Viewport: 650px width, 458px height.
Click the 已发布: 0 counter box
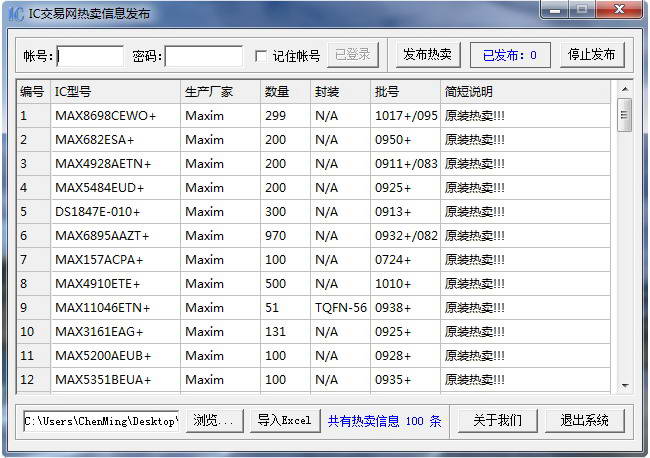click(510, 55)
